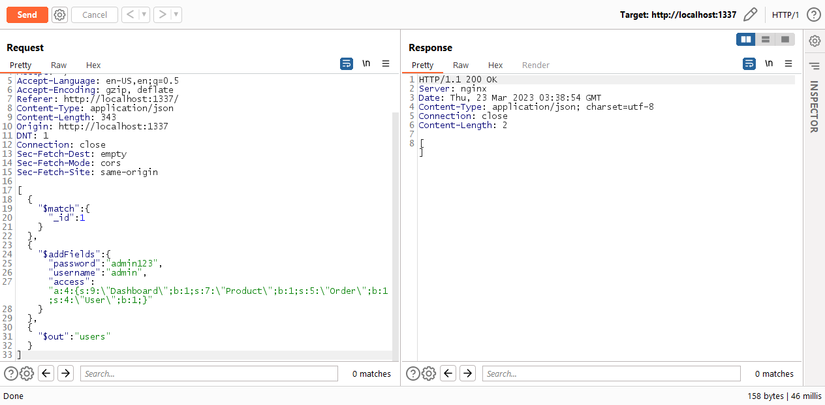
Task: Open Inspector settings gear icon
Action: click(x=814, y=41)
